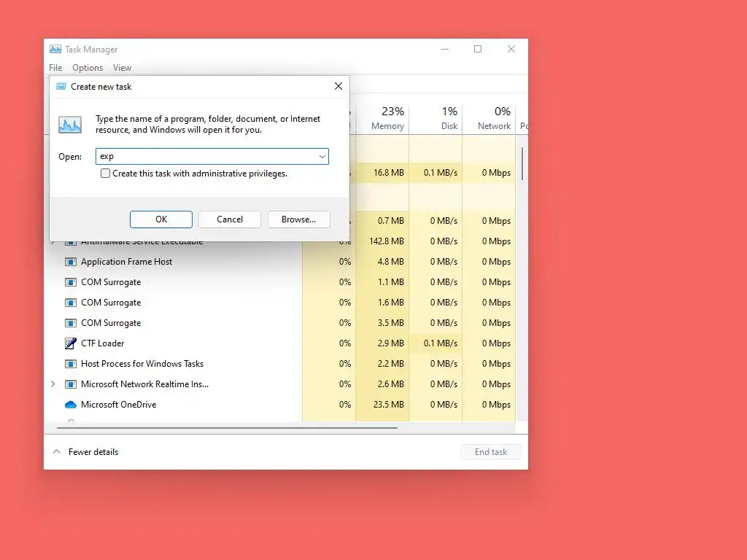Viewport: 747px width, 560px height.
Task: Click the 0.7 MB memory cell
Action: 382,221
